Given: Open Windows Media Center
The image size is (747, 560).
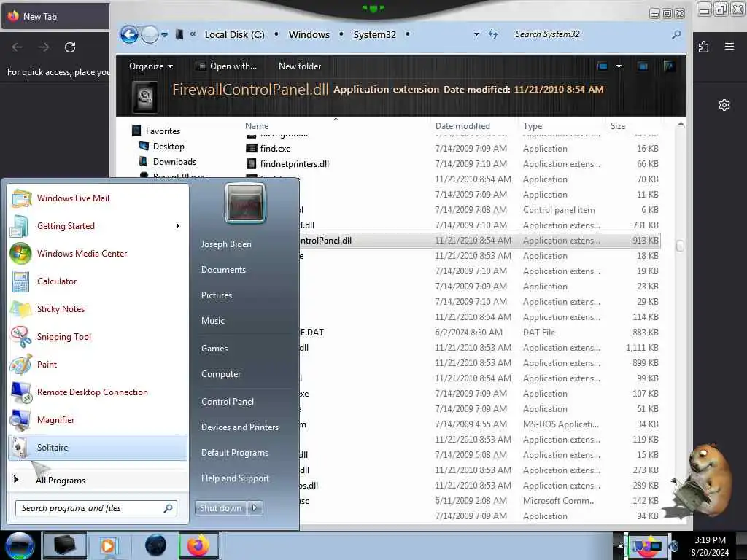Looking at the screenshot, I should (x=98, y=253).
